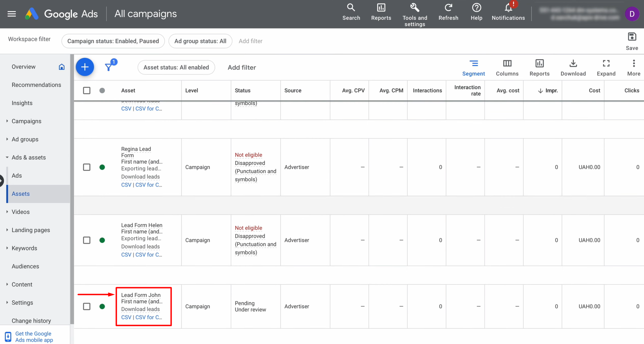Click CSV link for Lead Form John
644x344 pixels.
pyautogui.click(x=126, y=317)
